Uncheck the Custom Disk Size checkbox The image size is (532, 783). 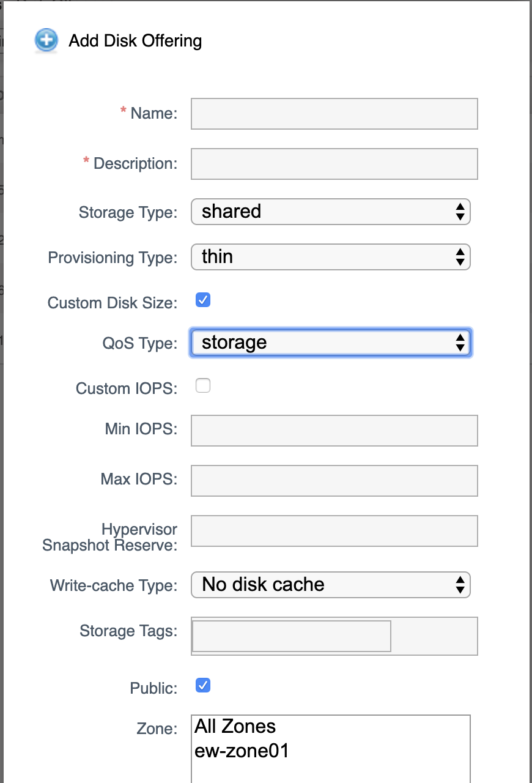point(202,300)
